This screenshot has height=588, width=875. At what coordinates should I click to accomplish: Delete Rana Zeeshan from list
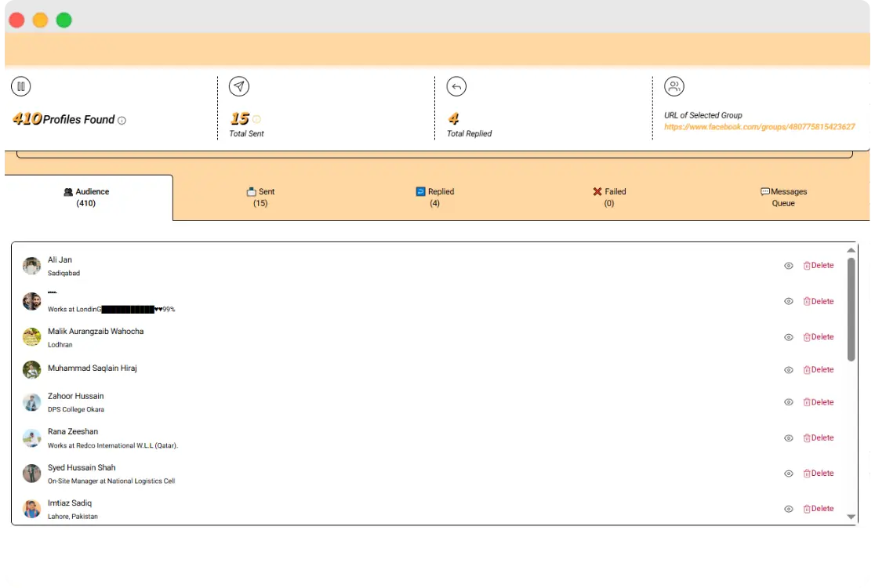(818, 438)
